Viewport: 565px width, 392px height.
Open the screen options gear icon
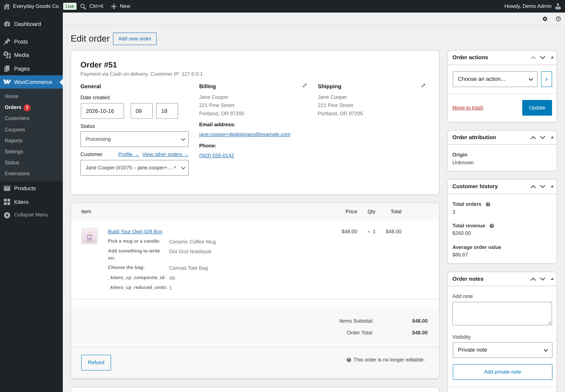545,19
